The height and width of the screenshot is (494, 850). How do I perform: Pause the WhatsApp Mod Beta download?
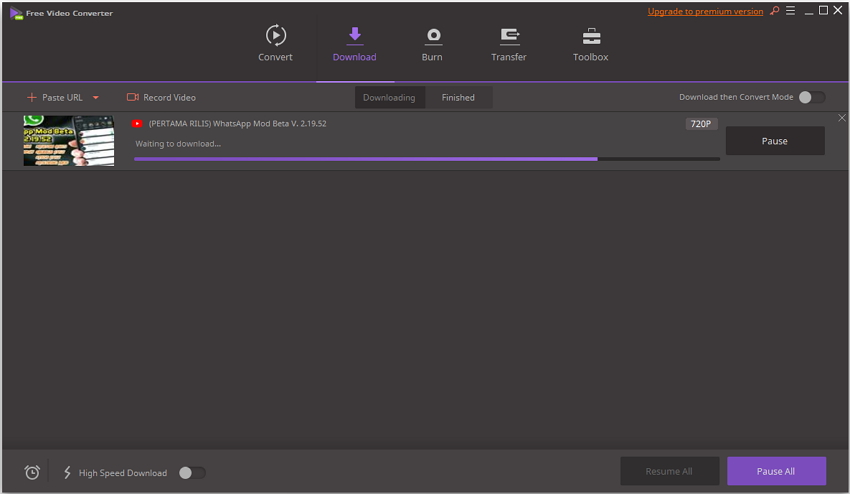pos(775,141)
